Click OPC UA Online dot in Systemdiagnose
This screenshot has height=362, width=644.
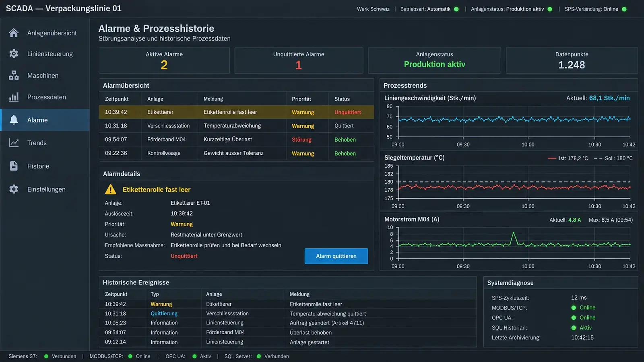click(574, 318)
